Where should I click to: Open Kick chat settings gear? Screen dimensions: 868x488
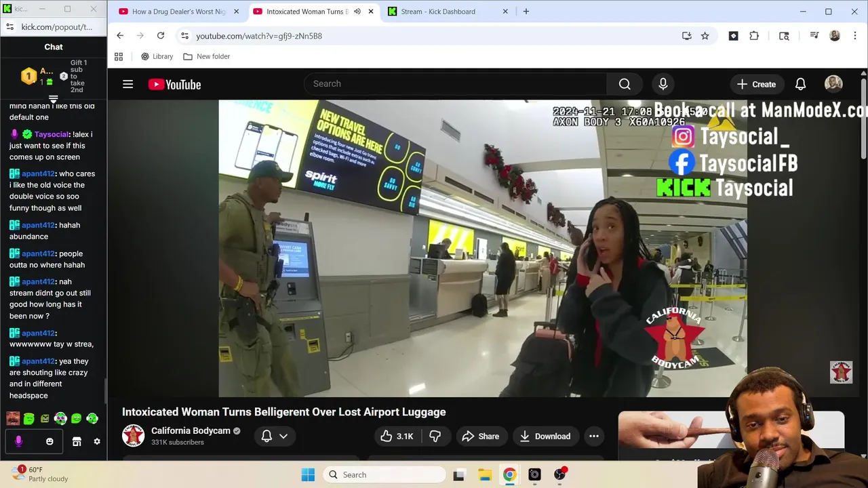tap(97, 441)
